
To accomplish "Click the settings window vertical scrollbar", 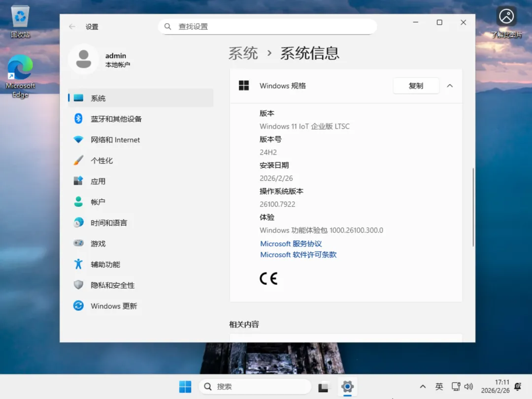I will click(x=473, y=207).
